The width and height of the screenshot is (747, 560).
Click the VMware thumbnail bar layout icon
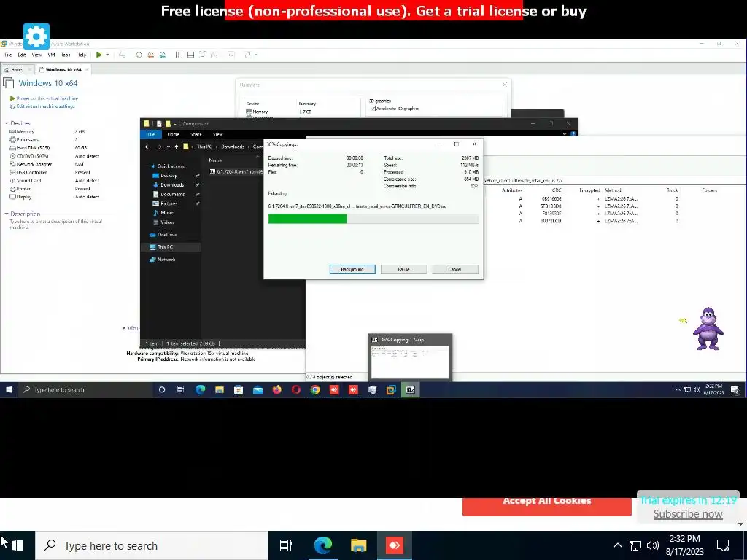coord(190,55)
